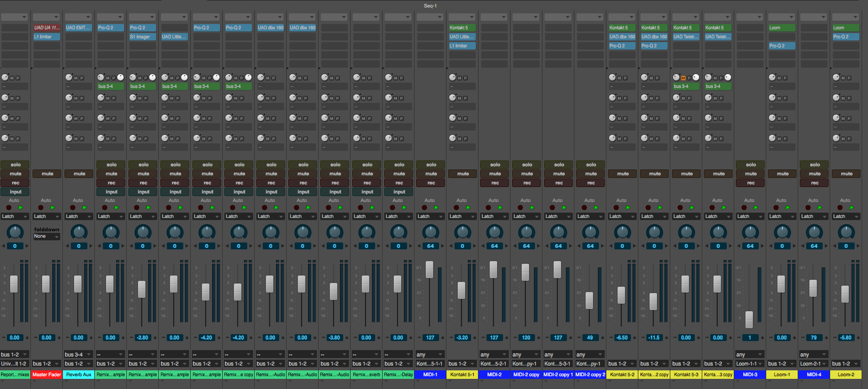Solo the MIDI-3 track
This screenshot has height=389, width=868.
coord(751,165)
